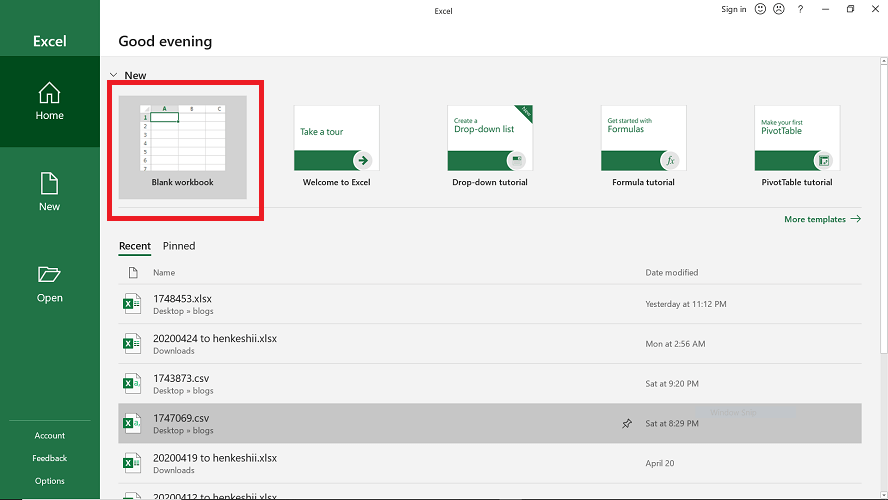Screen dimensions: 888x500
Task: Open the Formula tutorial template
Action: pyautogui.click(x=643, y=146)
